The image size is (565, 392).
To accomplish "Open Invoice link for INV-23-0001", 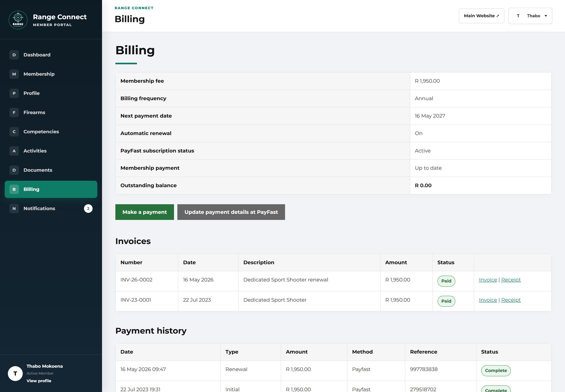I will point(488,300).
